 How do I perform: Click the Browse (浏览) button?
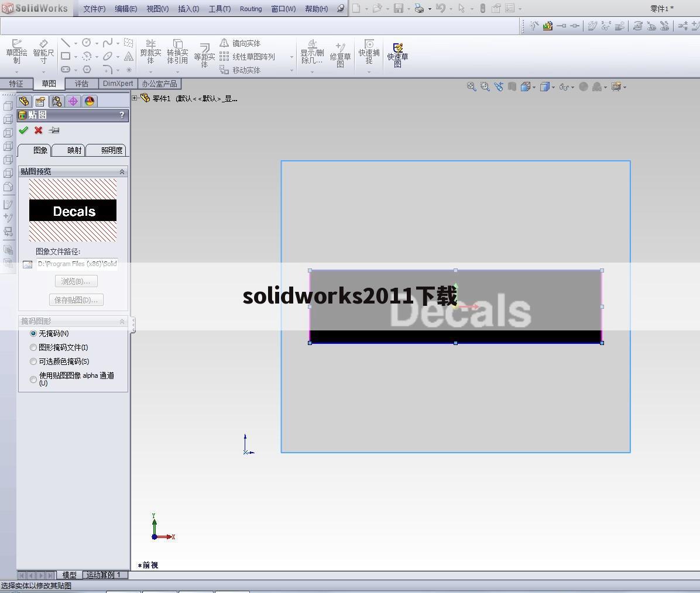pyautogui.click(x=76, y=281)
